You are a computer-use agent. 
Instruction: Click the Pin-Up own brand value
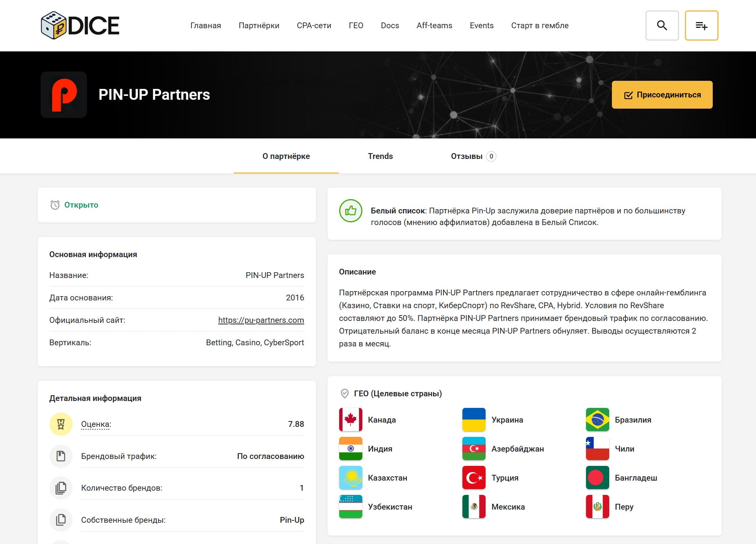coord(292,520)
